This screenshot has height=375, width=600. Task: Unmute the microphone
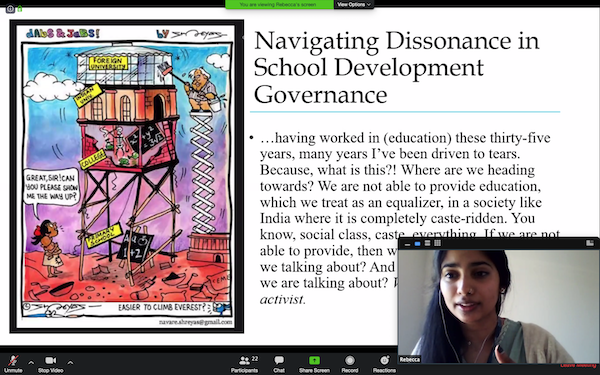click(13, 364)
